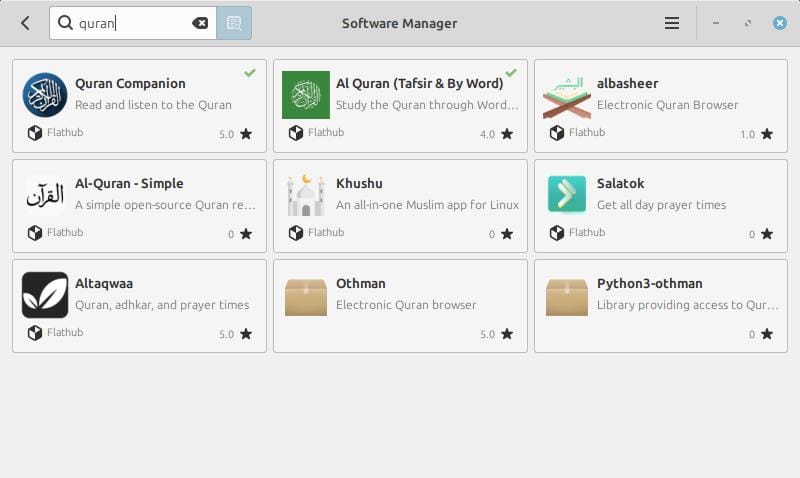Screen dimensions: 800x478
Task: Click the star icon on Khushu card
Action: tap(507, 234)
